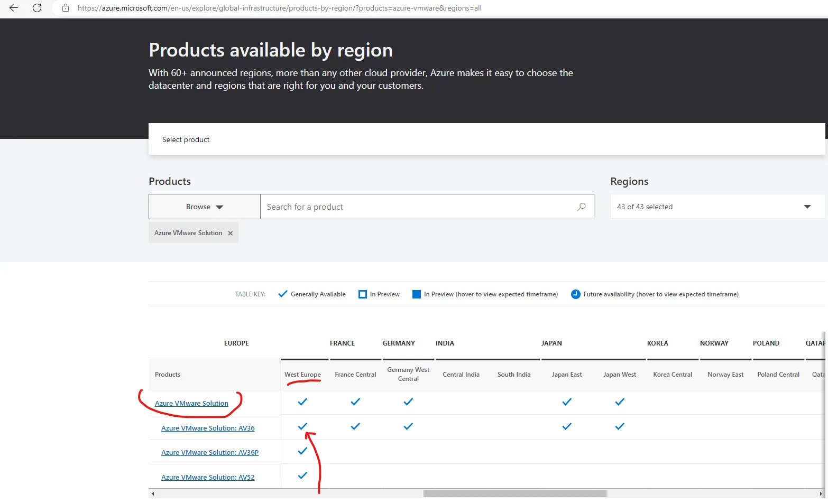Click the FRANCE geography header
The width and height of the screenshot is (828, 504).
tap(342, 343)
